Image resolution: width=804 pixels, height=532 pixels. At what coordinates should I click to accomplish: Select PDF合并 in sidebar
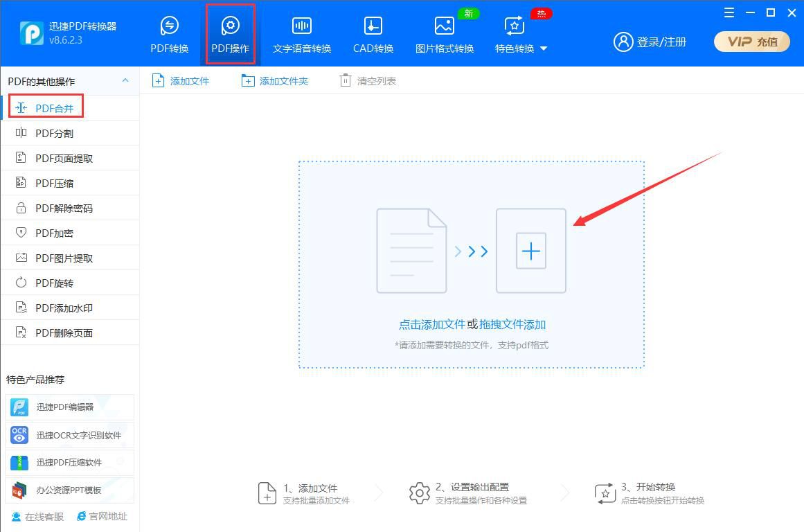click(70, 108)
